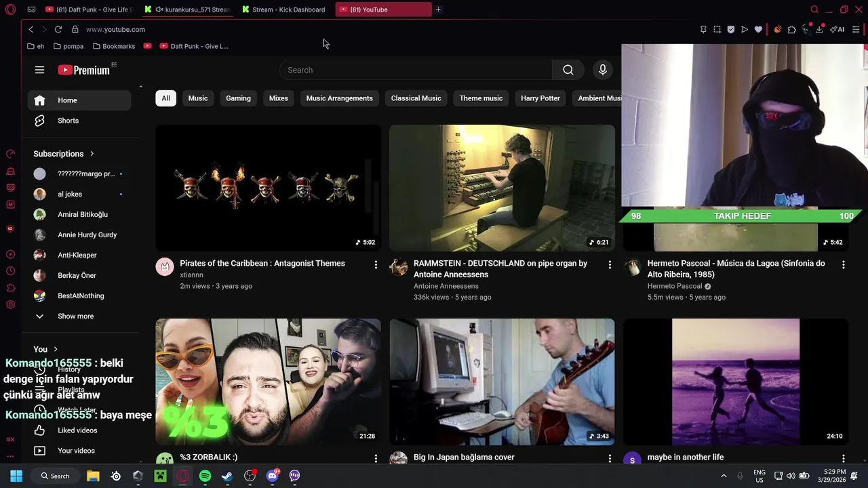The width and height of the screenshot is (868, 488).
Task: Open Minecraft from the taskbar
Action: tap(160, 476)
